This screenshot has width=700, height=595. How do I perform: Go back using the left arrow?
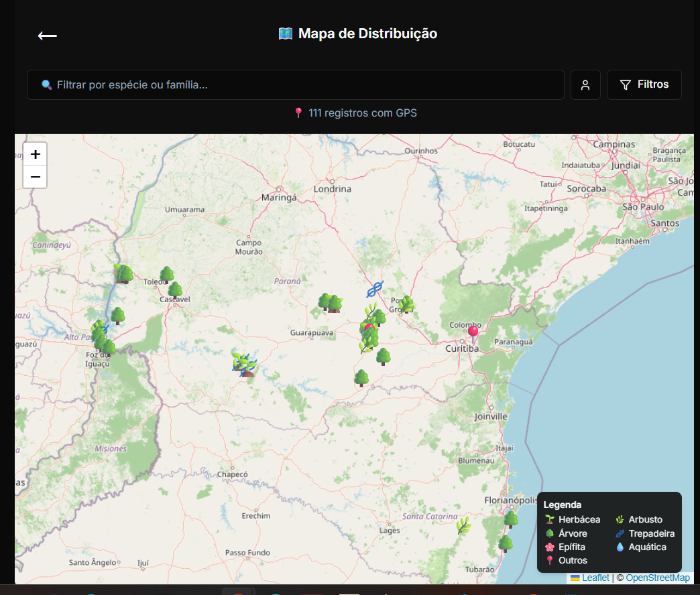(x=48, y=36)
